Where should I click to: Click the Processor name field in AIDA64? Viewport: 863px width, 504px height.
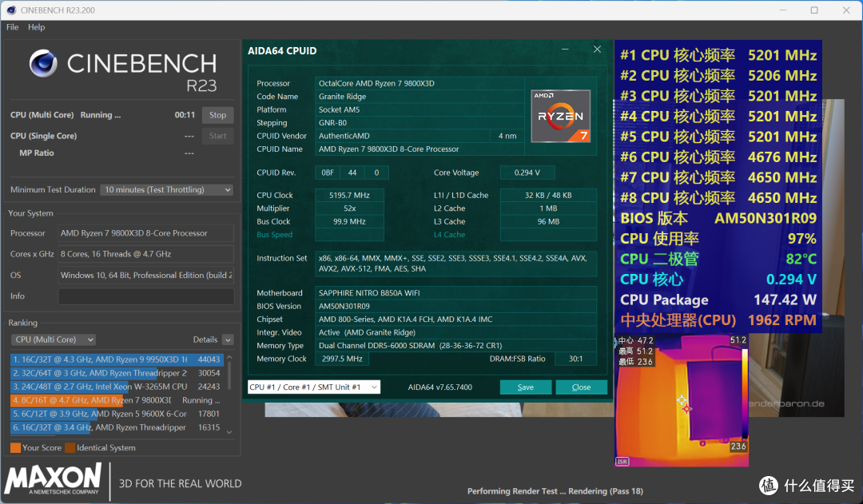coord(420,83)
